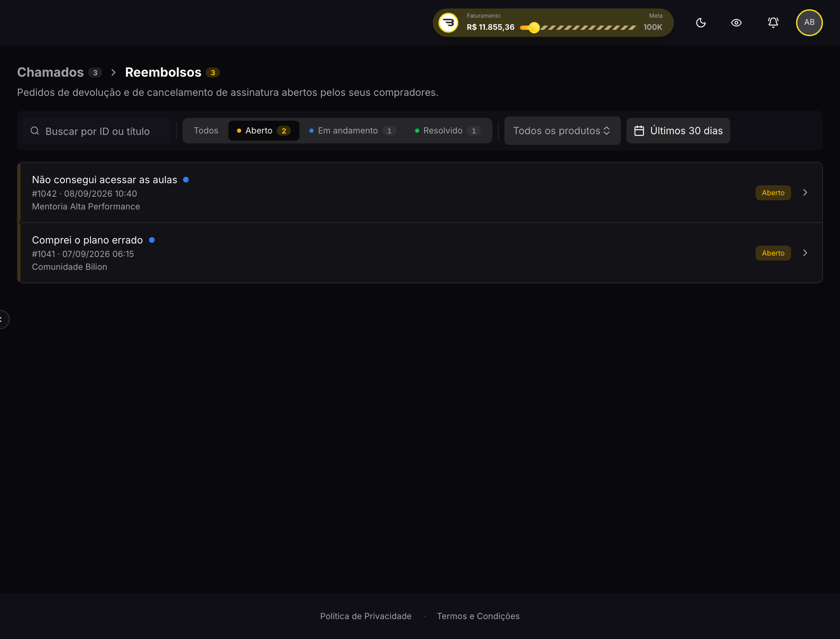The image size is (840, 639).
Task: Click blue unread dot on Comprei o plano errado
Action: click(x=152, y=240)
